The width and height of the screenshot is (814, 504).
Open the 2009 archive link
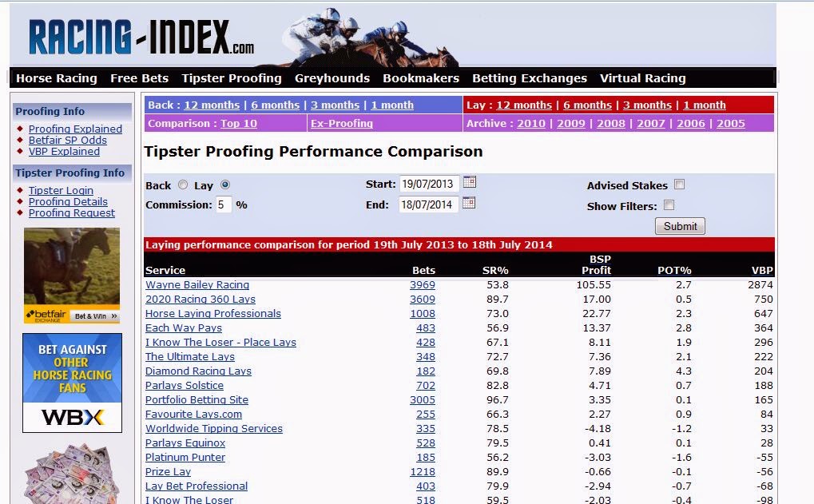pyautogui.click(x=571, y=124)
